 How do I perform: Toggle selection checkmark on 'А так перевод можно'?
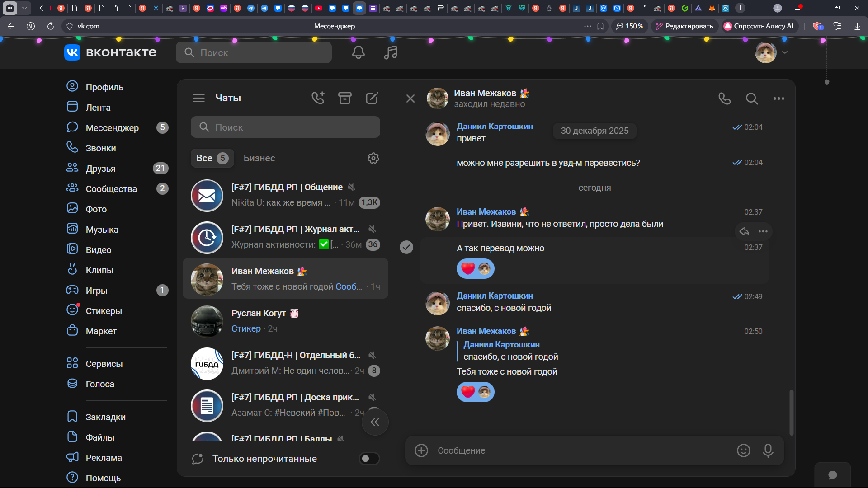click(406, 247)
